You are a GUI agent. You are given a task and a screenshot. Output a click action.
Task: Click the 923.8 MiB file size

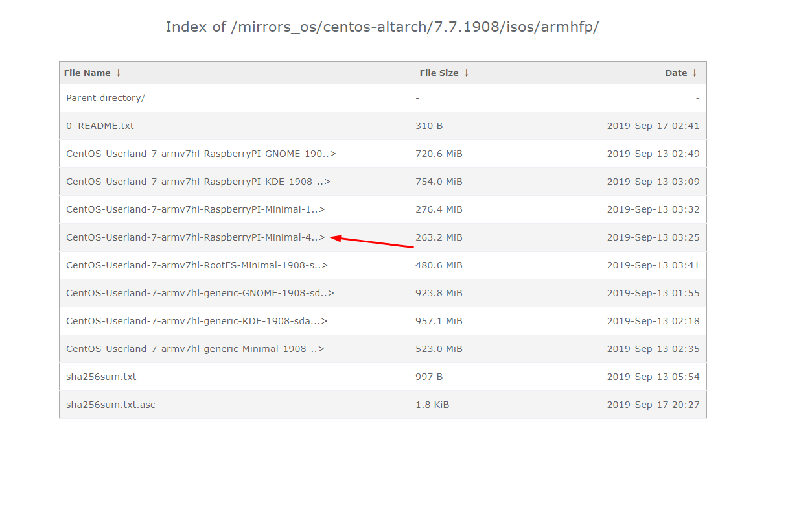click(439, 293)
